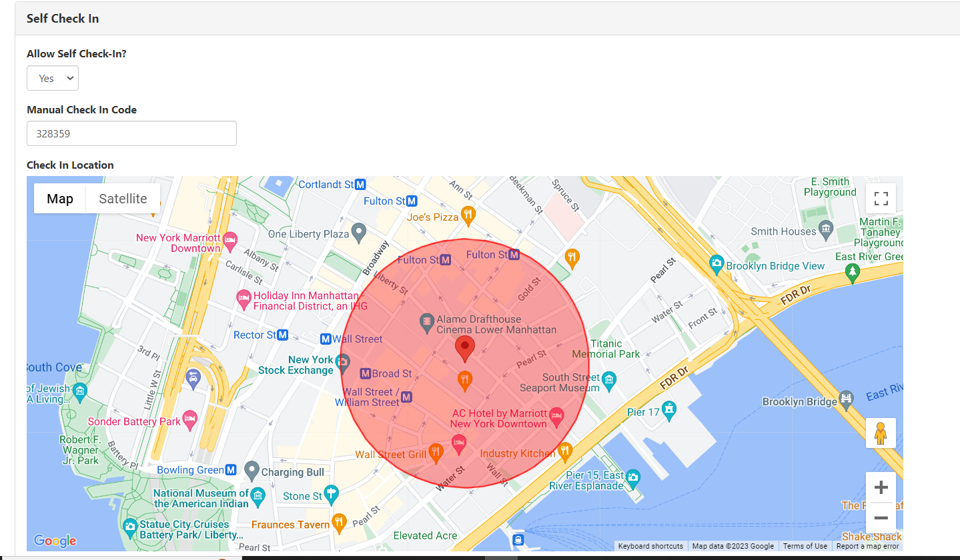Select Wall Street Grill restaurant icon
Image resolution: width=960 pixels, height=560 pixels.
coord(436,453)
